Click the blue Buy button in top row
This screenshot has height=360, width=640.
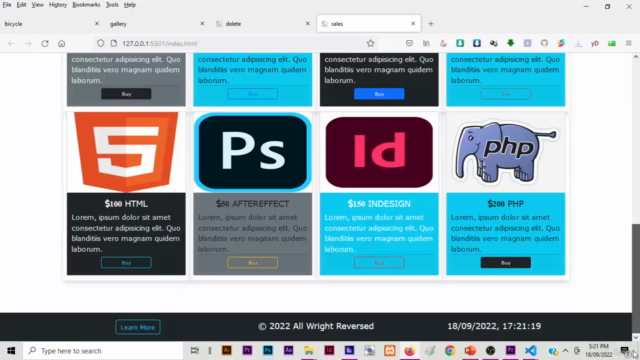tap(379, 94)
